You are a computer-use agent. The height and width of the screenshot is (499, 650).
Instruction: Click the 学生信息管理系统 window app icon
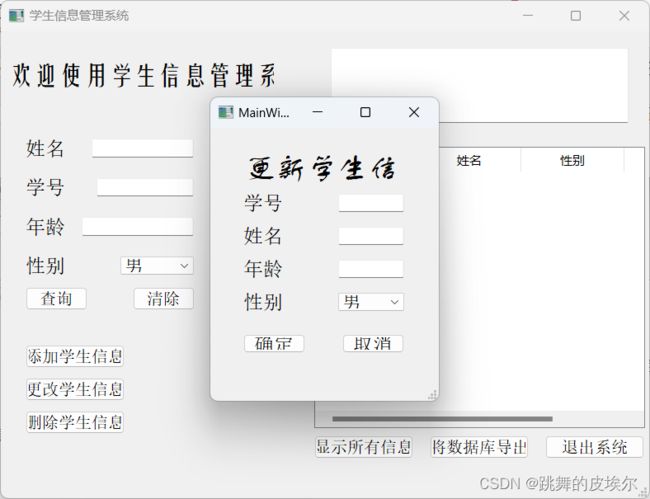16,16
